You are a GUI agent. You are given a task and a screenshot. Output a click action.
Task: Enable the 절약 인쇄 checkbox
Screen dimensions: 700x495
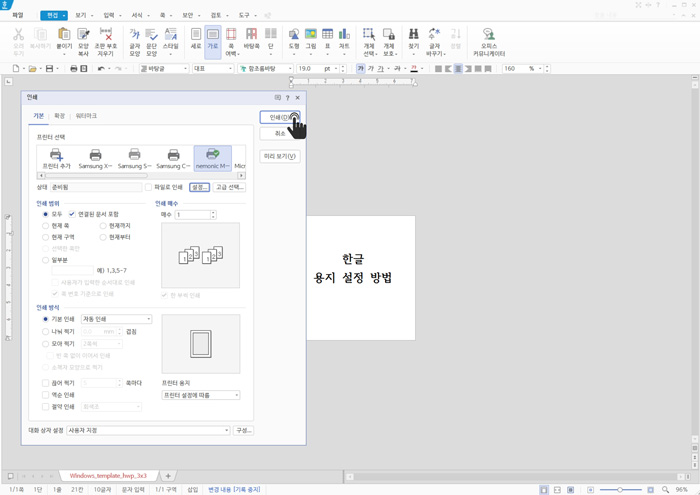click(46, 407)
